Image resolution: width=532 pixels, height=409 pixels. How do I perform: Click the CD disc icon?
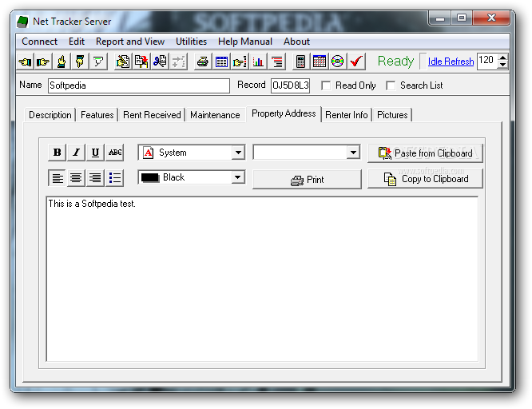[x=337, y=62]
